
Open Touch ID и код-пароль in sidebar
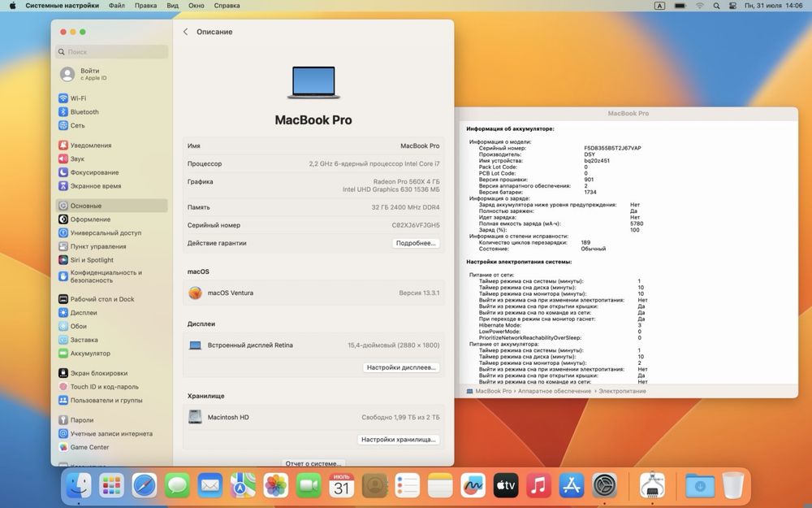pyautogui.click(x=111, y=387)
